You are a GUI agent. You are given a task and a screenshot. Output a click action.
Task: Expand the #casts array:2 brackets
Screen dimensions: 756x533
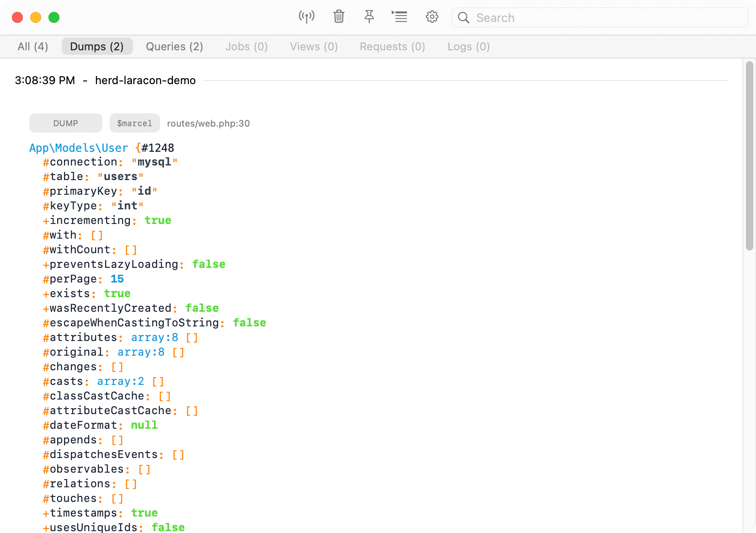coord(158,382)
